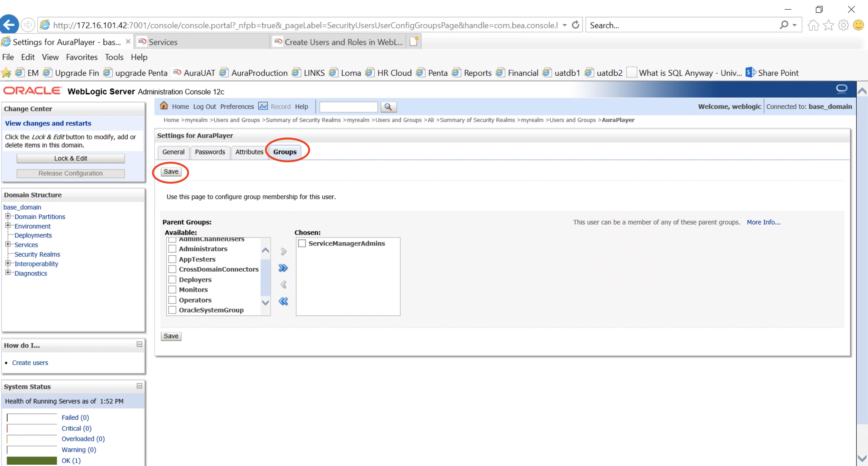Image resolution: width=868 pixels, height=466 pixels.
Task: Check the AdminChannelUsers checkbox
Action: click(x=172, y=240)
